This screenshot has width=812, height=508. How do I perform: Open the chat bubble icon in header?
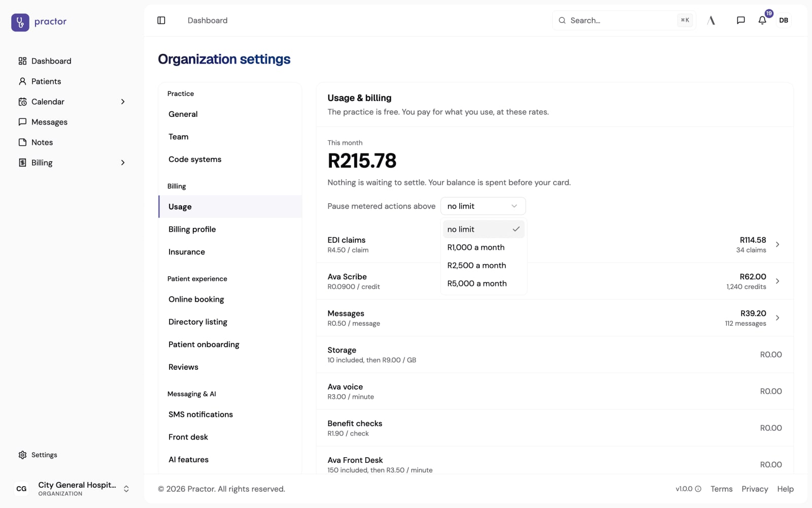tap(740, 20)
